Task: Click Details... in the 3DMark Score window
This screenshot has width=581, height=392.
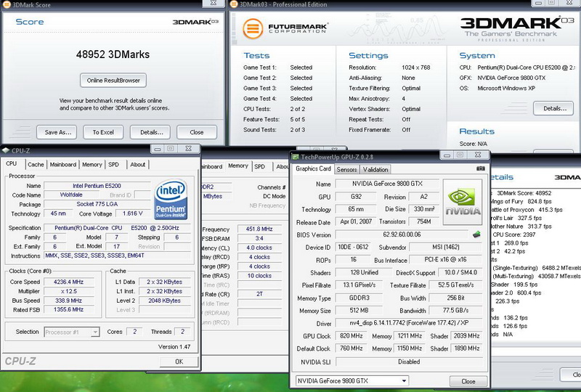Action: pyautogui.click(x=151, y=132)
